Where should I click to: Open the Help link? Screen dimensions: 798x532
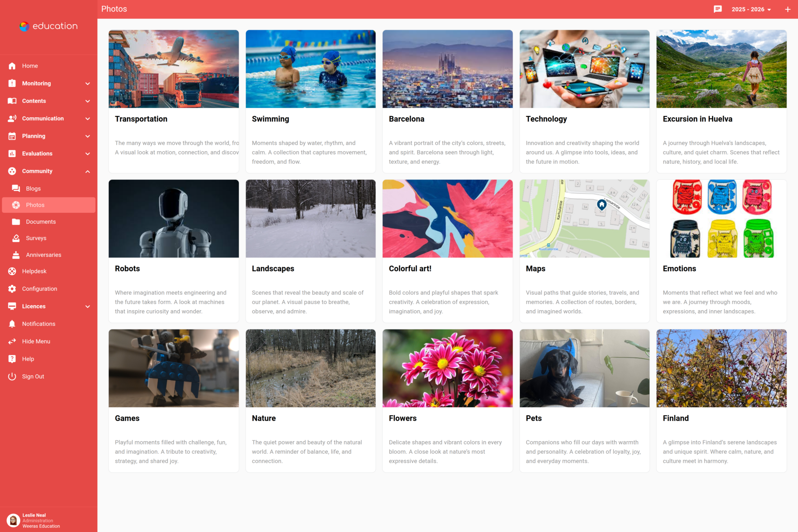coord(27,359)
